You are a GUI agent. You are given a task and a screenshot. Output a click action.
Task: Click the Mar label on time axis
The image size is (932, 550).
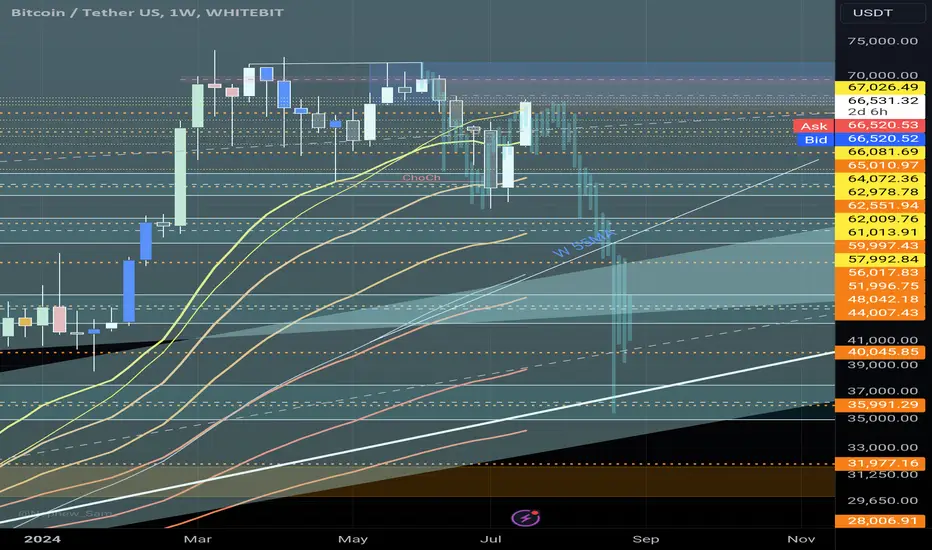(198, 539)
